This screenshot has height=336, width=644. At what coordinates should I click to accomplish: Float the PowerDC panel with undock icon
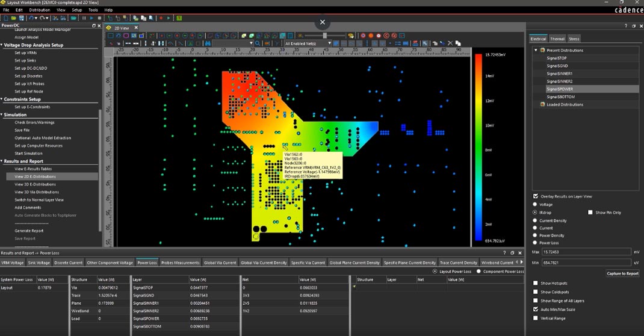94,25
